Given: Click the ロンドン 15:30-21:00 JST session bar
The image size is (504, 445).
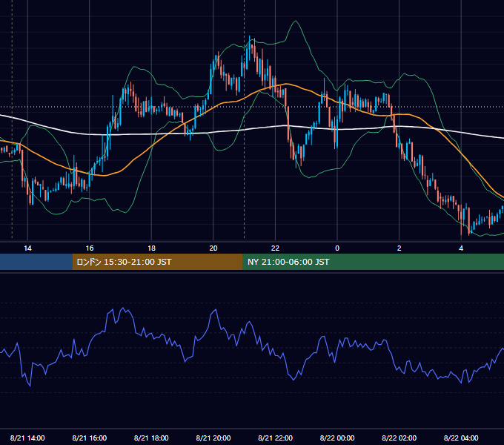Looking at the screenshot, I should coord(157,262).
